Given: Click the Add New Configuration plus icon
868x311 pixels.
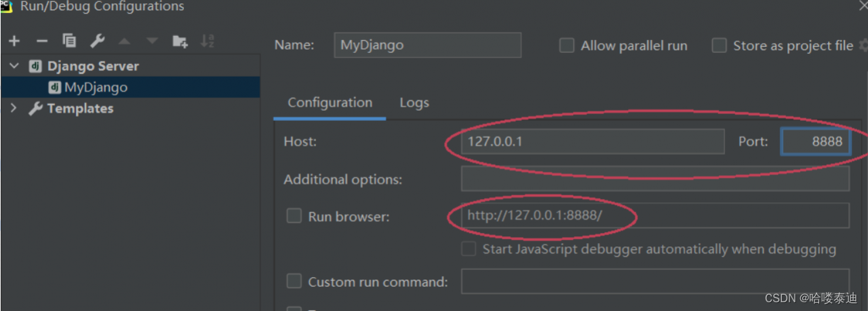Looking at the screenshot, I should (x=14, y=41).
